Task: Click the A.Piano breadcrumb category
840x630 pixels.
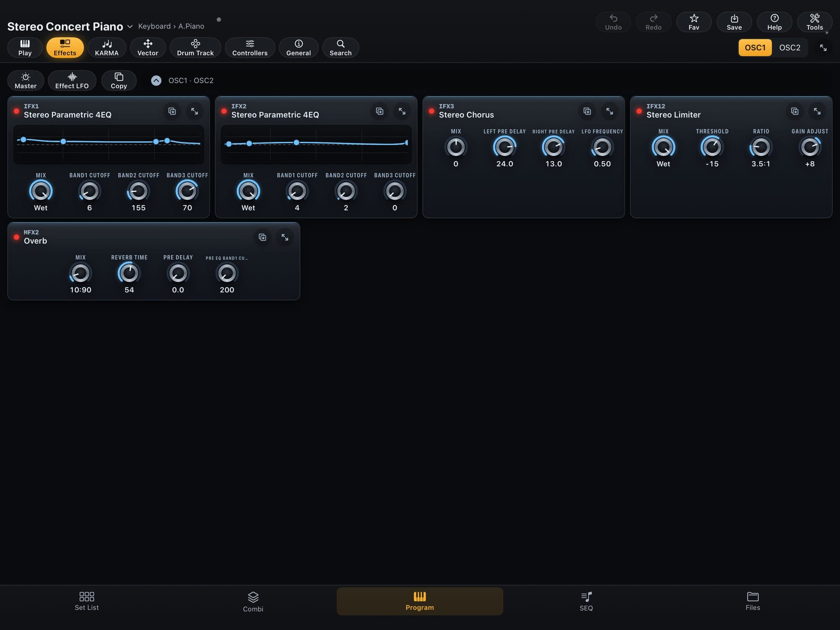Action: (x=191, y=26)
